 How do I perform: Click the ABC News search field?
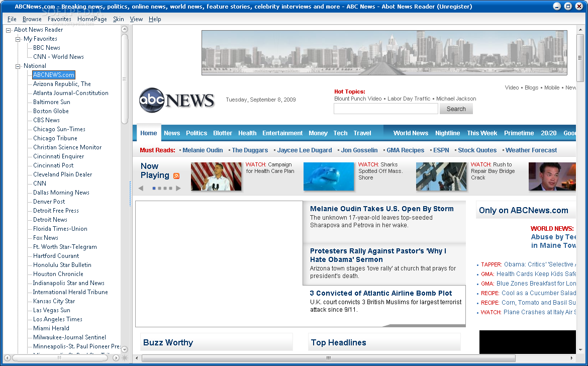pyautogui.click(x=386, y=109)
